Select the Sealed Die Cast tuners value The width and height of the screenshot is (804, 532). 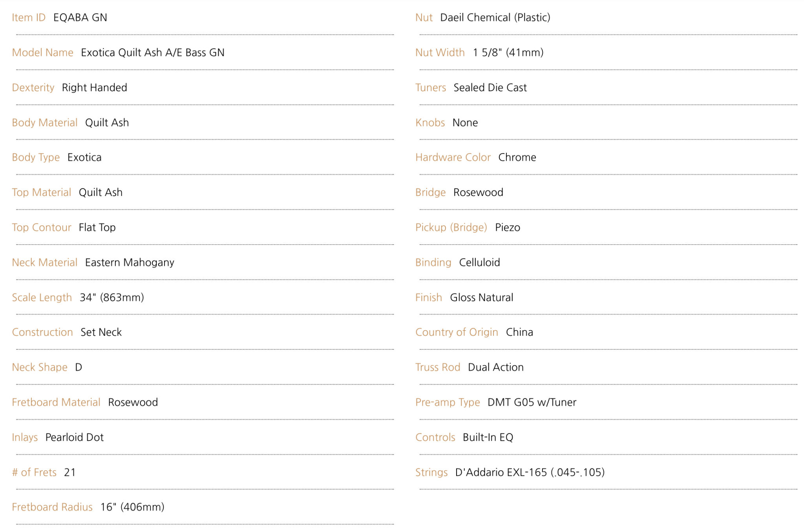coord(490,87)
